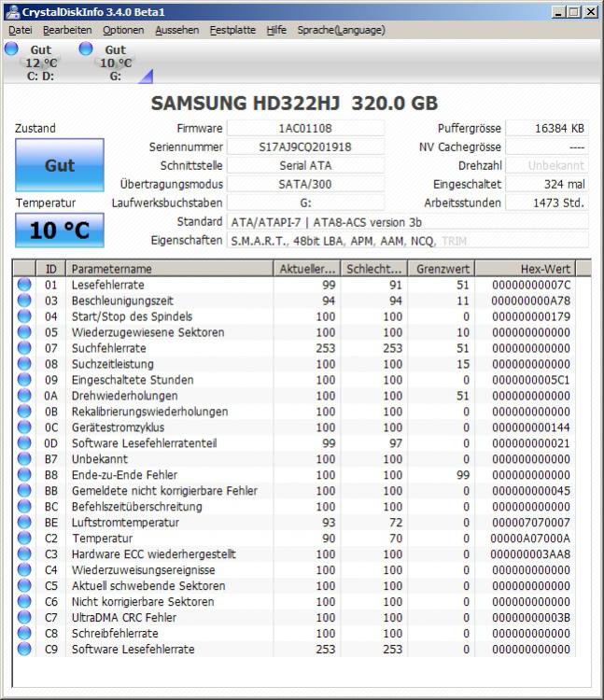Click the 10 °C temperature box
Image resolution: width=604 pixels, height=700 pixels.
tap(60, 231)
